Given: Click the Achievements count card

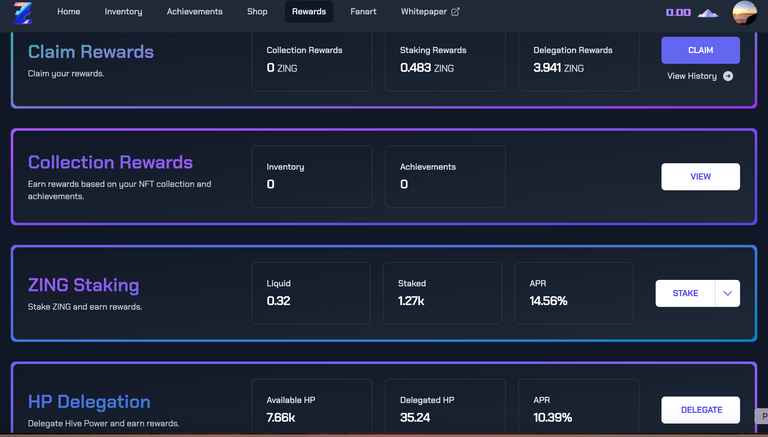Looking at the screenshot, I should coord(445,176).
